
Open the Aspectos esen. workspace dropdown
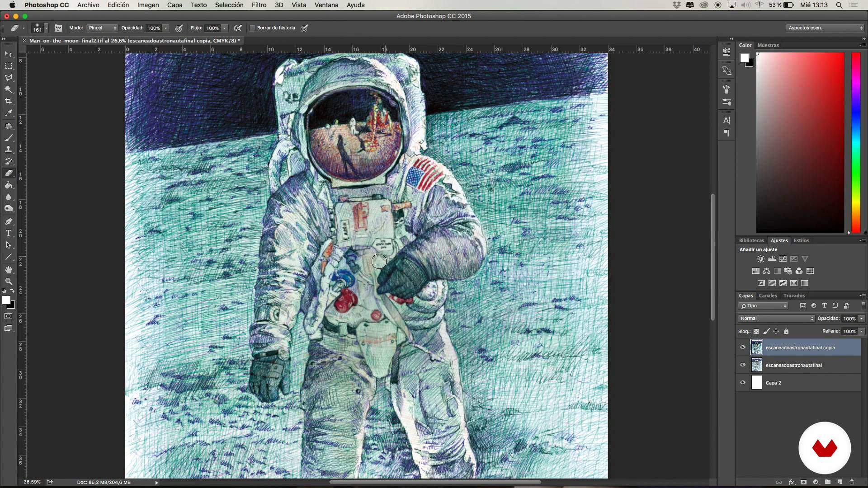tap(825, 28)
